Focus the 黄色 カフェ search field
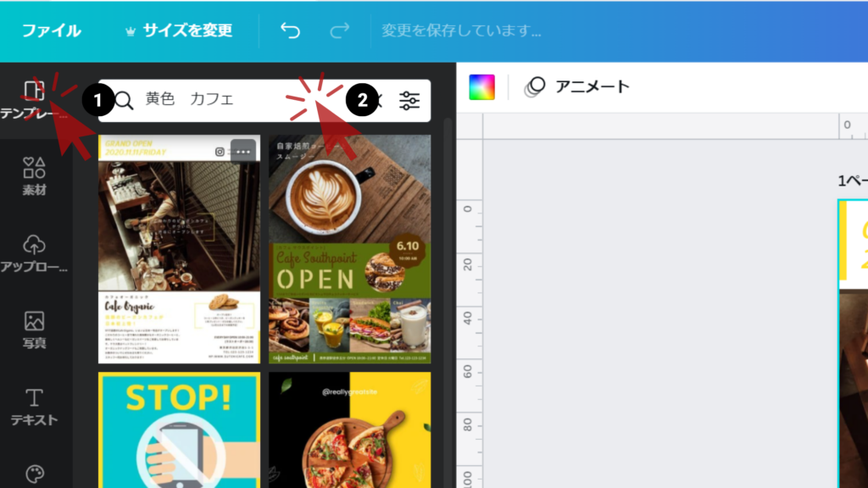This screenshot has width=868, height=488. point(264,101)
